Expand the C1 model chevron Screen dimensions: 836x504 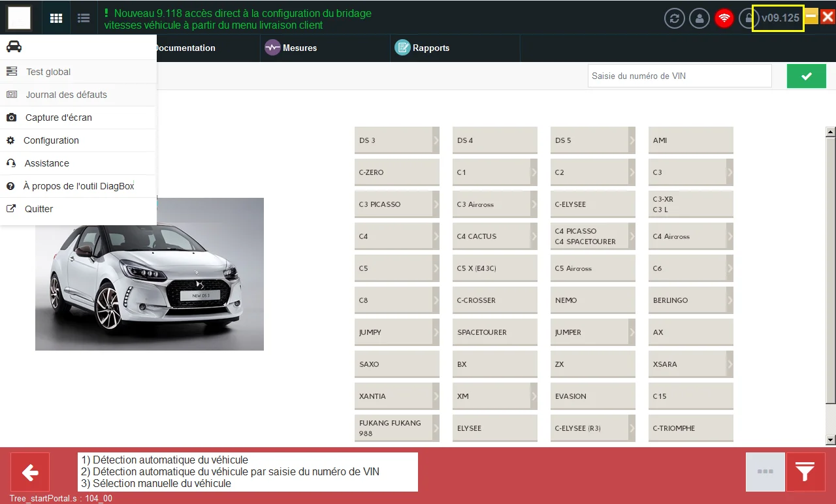click(x=534, y=172)
